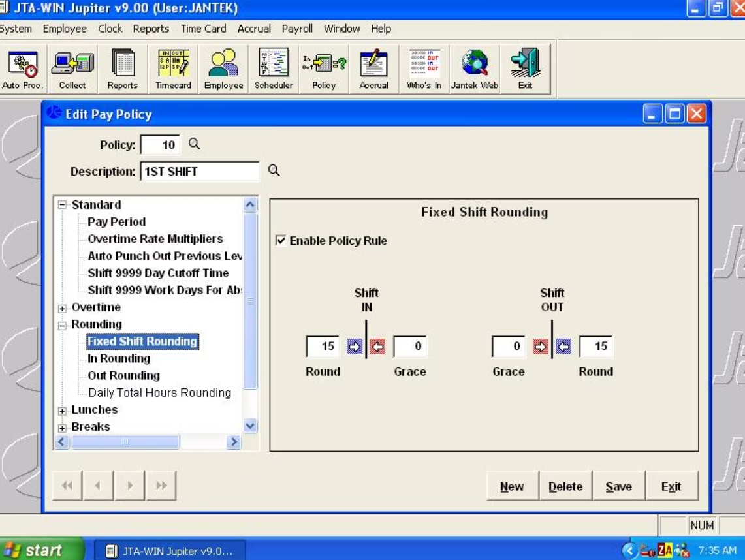This screenshot has width=745, height=560.
Task: Open the Windows start button
Action: tap(42, 550)
